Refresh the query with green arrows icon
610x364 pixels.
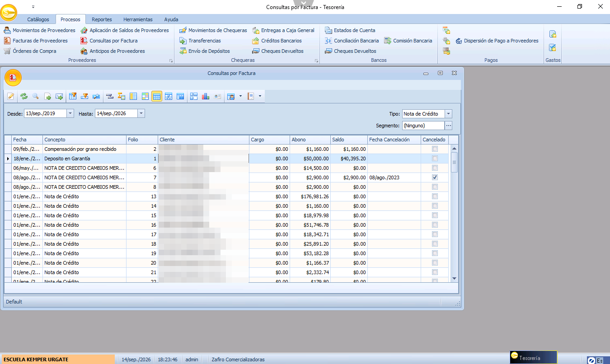[x=24, y=96]
